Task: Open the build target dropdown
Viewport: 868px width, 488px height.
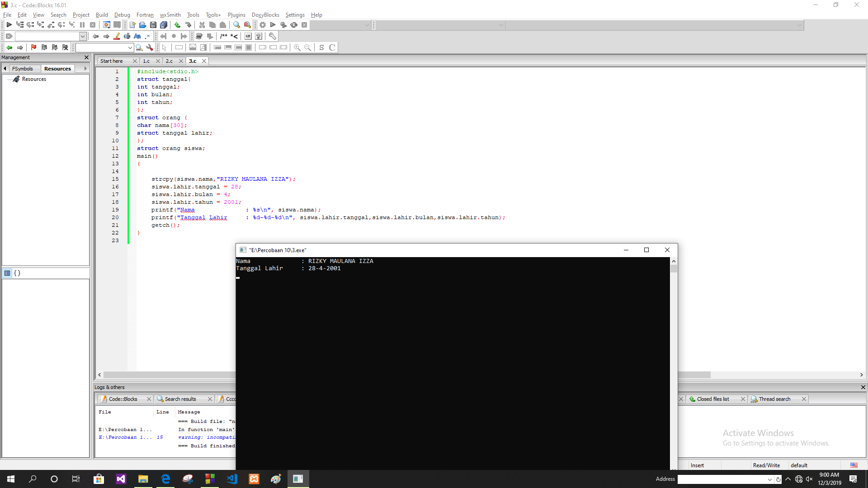Action: (367, 25)
